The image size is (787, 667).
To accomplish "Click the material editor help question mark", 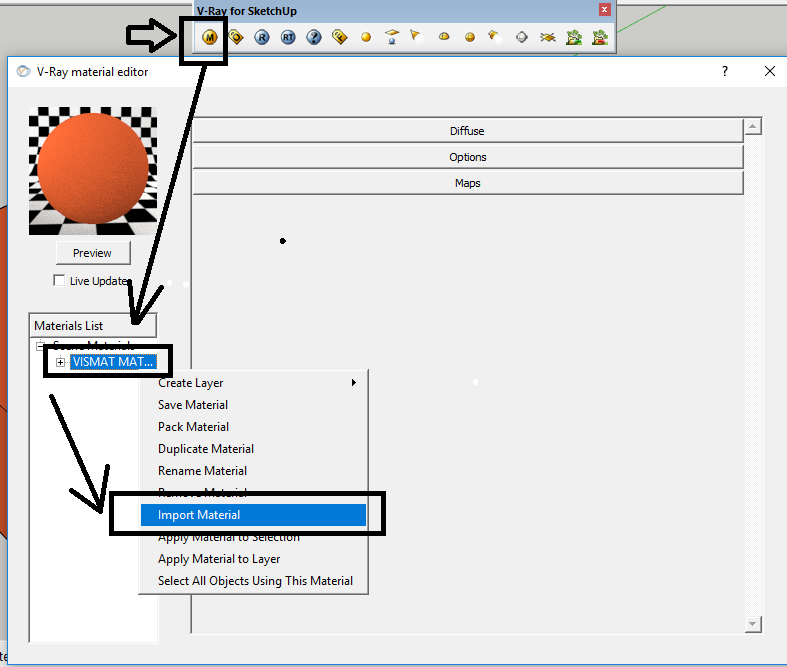I will click(725, 71).
